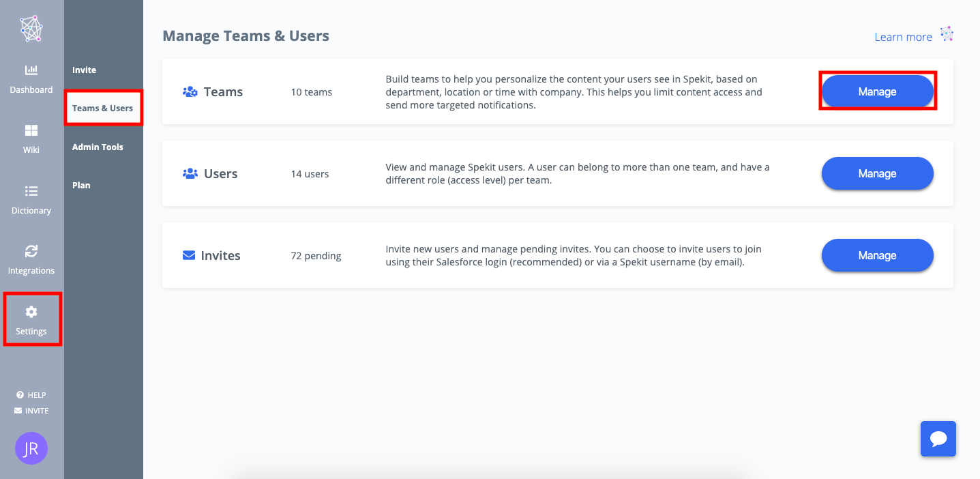This screenshot has width=980, height=479.
Task: Click the INVITE envelope link in sidebar
Action: (31, 411)
